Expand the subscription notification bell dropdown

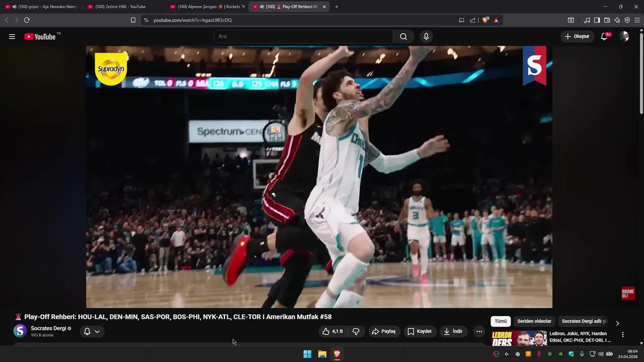92,331
